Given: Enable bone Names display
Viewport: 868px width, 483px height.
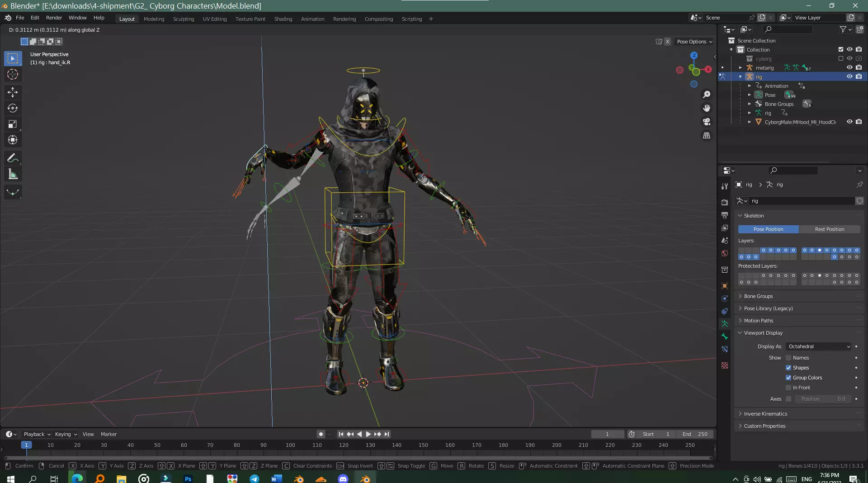Looking at the screenshot, I should point(788,358).
